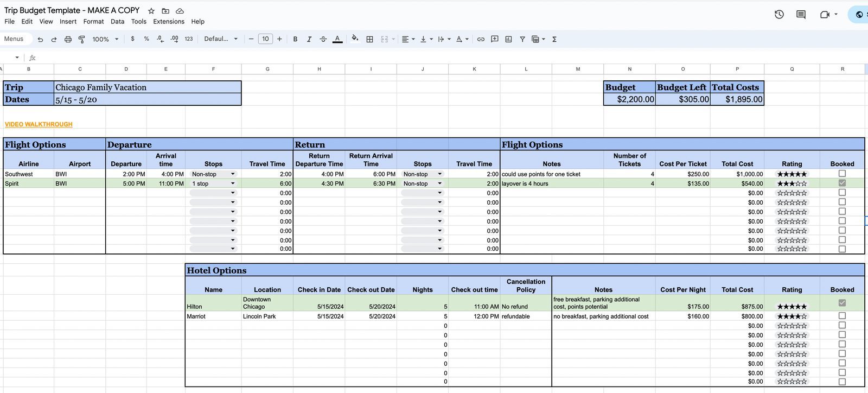Viewport: 868px width, 393px height.
Task: Increase font size with plus button
Action: 279,39
